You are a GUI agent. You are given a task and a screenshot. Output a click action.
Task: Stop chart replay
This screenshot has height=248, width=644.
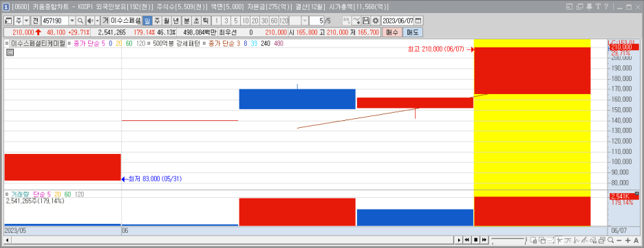pyautogui.click(x=475, y=240)
